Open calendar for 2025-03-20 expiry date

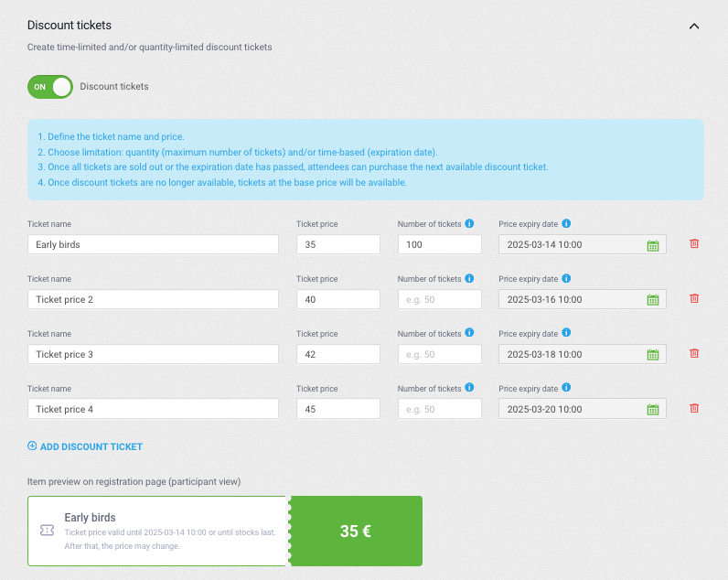(653, 410)
